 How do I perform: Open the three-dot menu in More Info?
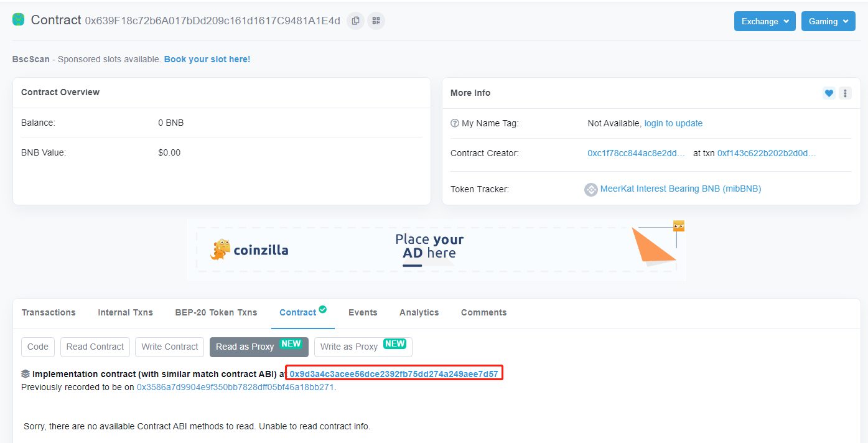coord(845,93)
